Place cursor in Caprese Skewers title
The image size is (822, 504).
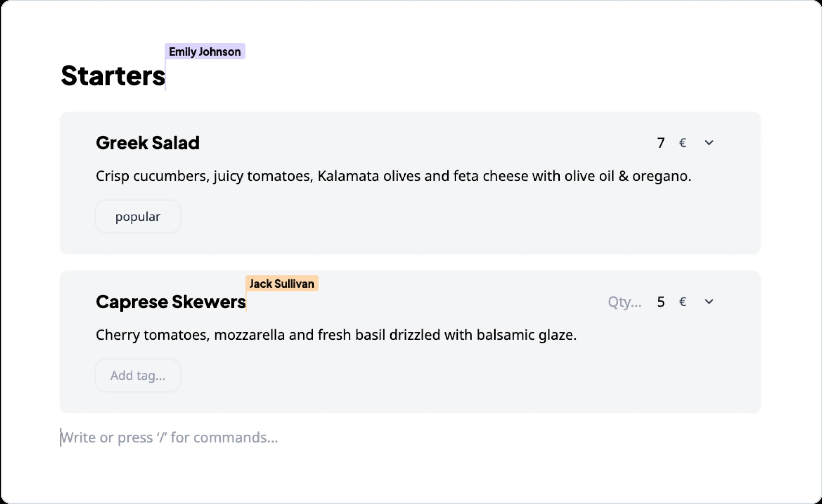pos(171,302)
